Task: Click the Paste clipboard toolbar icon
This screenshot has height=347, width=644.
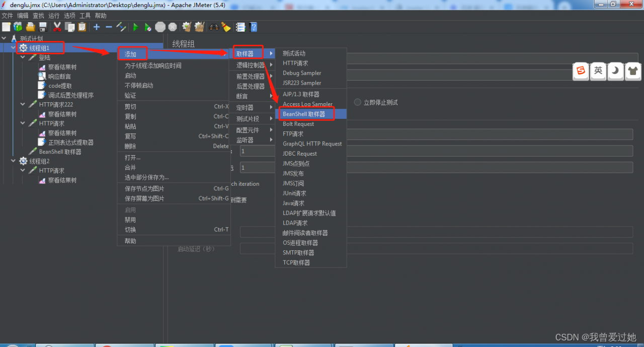Action: click(82, 27)
